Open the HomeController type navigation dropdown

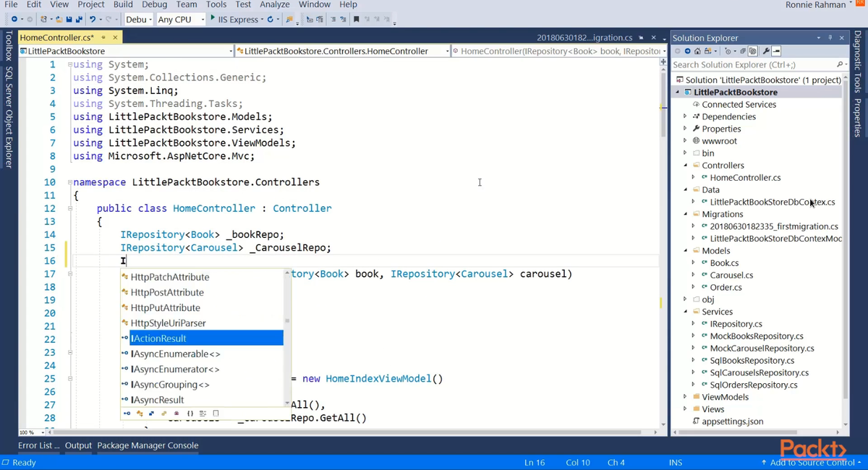pos(342,51)
